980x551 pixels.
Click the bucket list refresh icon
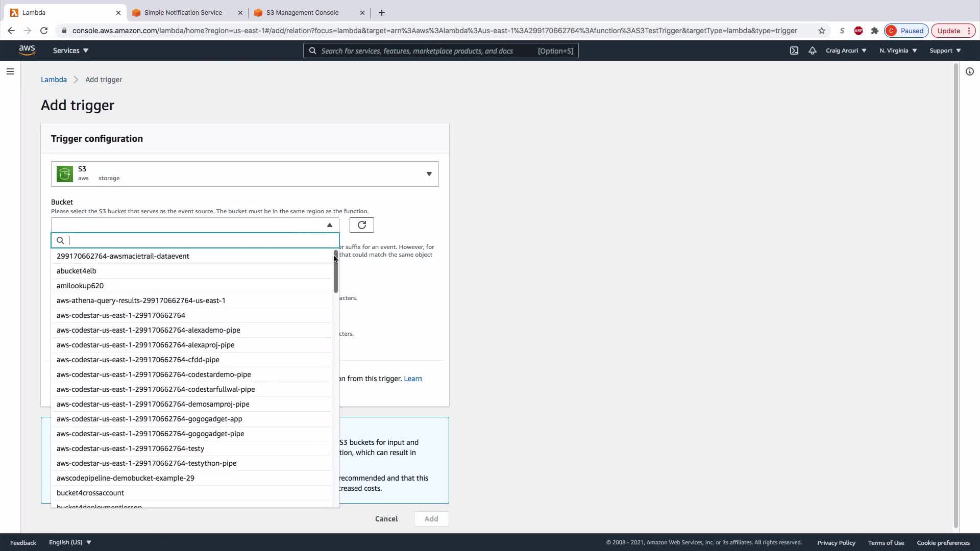point(361,225)
